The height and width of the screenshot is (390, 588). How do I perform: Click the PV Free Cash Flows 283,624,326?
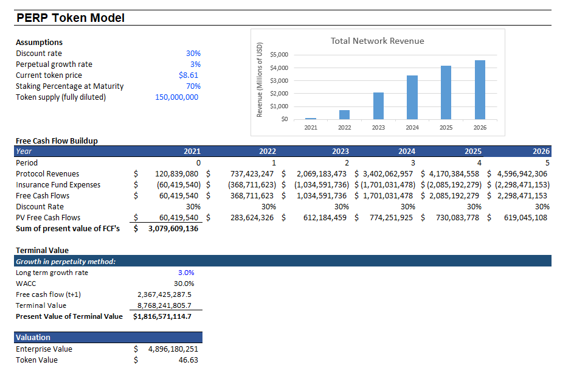(252, 217)
